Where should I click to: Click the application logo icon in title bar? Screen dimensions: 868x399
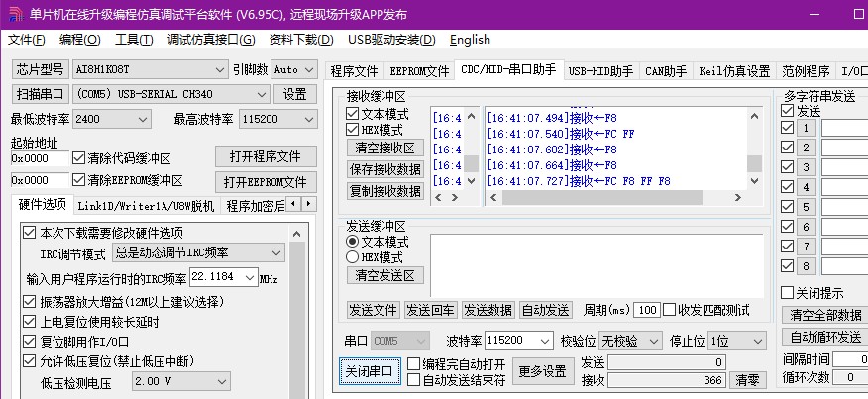click(16, 15)
